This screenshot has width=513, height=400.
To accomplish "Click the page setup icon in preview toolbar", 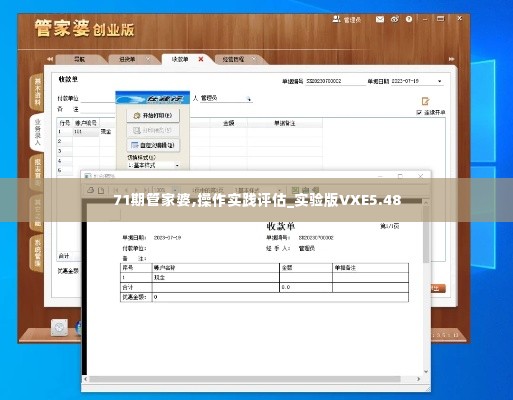I will point(101,190).
